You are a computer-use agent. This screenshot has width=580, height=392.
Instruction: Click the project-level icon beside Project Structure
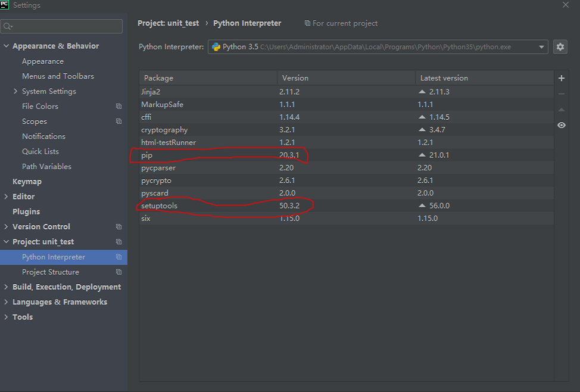119,272
